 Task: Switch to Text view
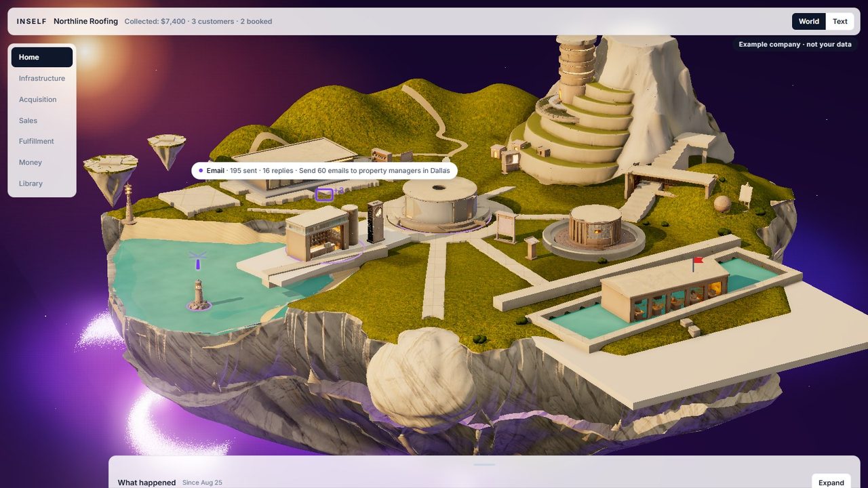pyautogui.click(x=840, y=22)
